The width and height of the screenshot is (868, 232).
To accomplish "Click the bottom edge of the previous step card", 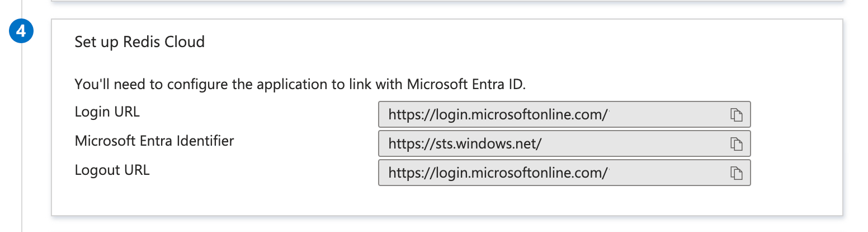I will point(447,1).
